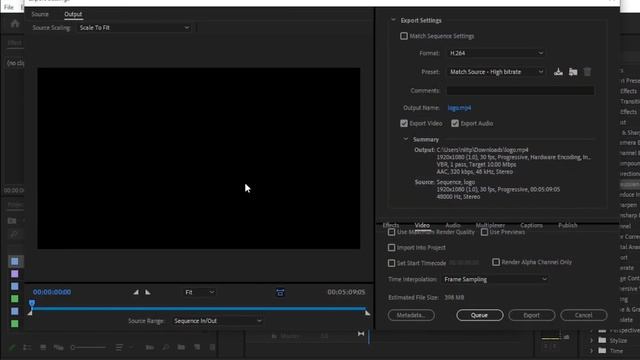This screenshot has width=640, height=360.
Task: Click the Cancel button
Action: 584,315
